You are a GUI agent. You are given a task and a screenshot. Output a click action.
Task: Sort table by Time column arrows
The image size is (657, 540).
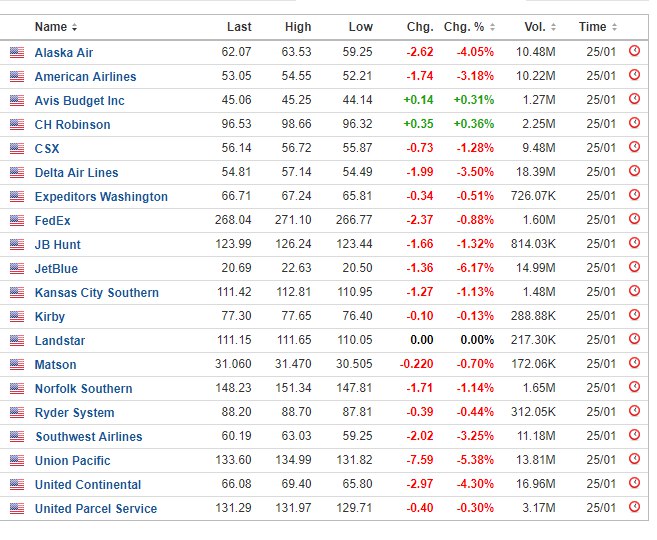click(x=614, y=27)
